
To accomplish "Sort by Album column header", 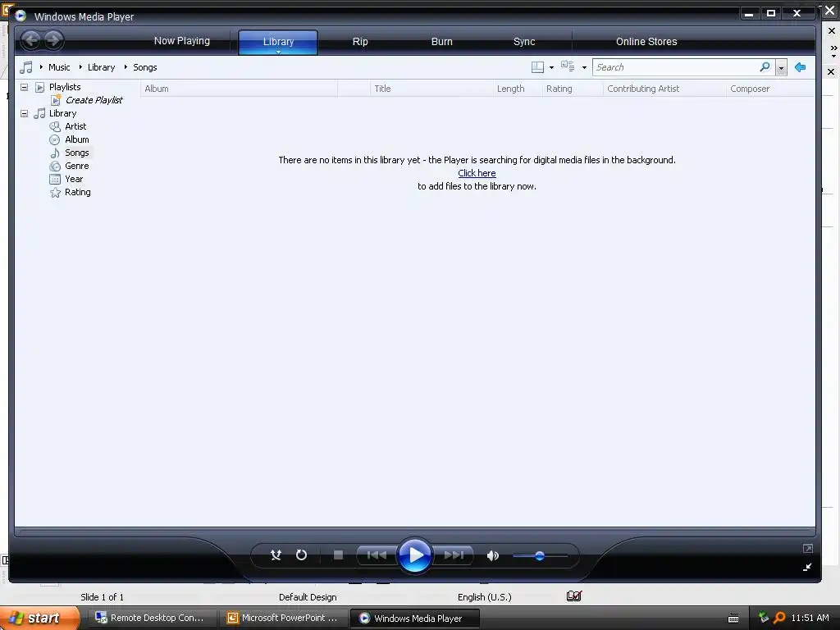I will [239, 89].
